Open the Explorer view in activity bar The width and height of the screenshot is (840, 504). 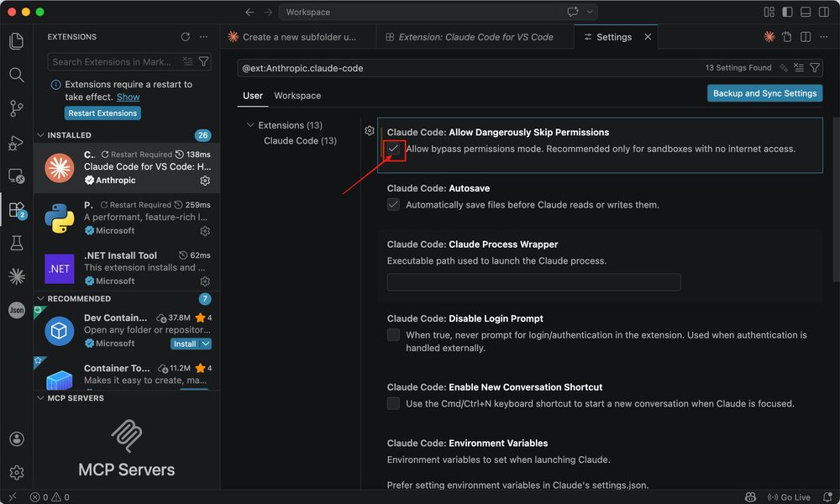tap(16, 41)
